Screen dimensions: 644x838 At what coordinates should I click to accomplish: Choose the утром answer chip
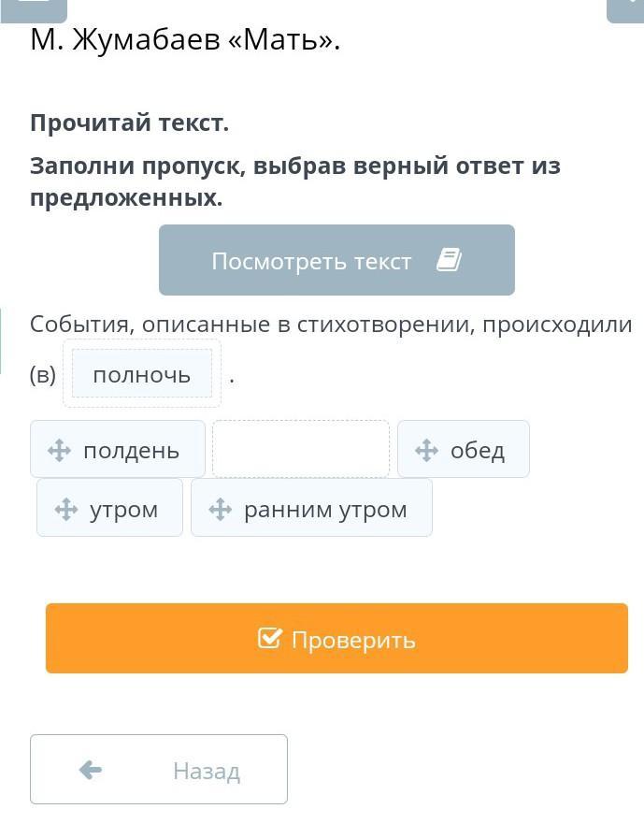(109, 508)
